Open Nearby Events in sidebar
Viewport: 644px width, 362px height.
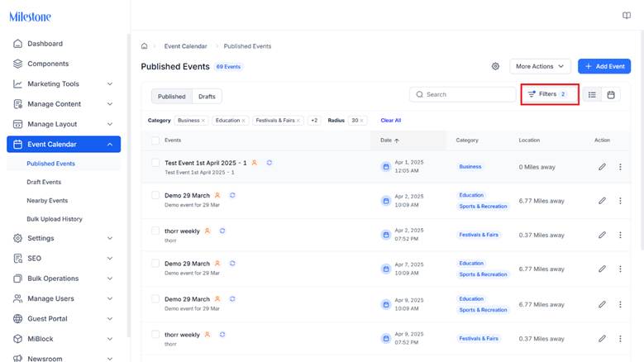(47, 200)
